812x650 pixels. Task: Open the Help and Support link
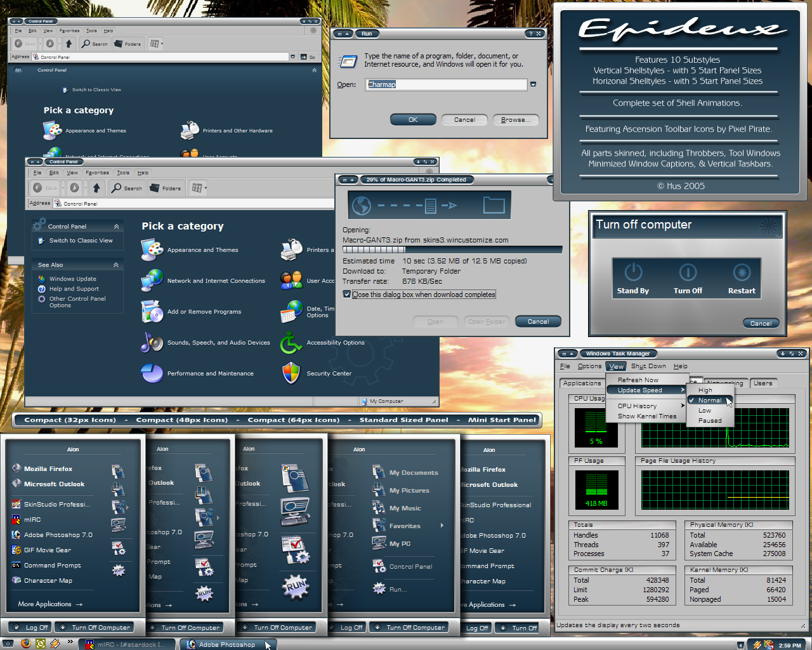coord(69,289)
